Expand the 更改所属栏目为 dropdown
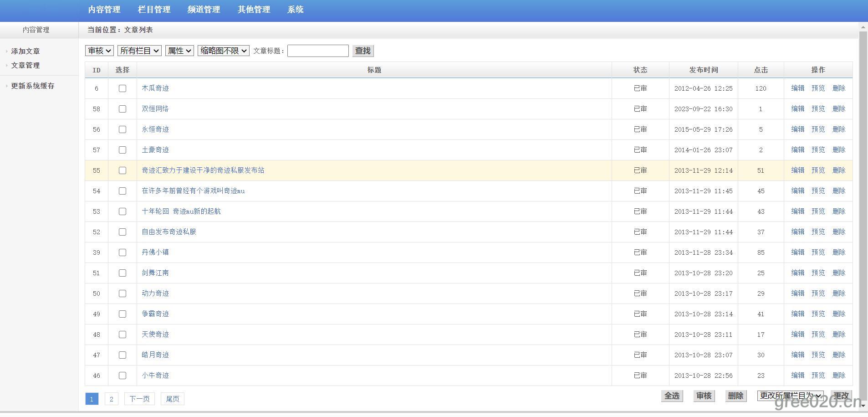This screenshot has width=868, height=417. click(x=790, y=396)
